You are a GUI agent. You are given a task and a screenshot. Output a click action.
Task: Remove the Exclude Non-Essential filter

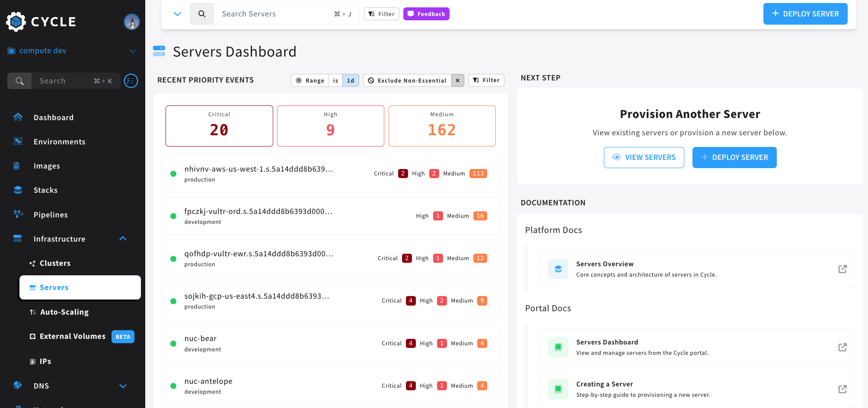click(x=458, y=80)
